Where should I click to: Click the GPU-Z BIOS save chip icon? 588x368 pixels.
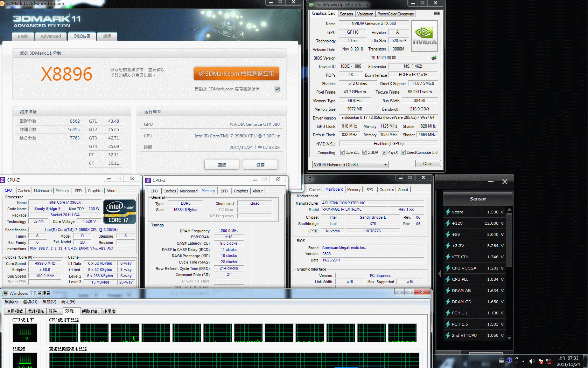tap(434, 58)
